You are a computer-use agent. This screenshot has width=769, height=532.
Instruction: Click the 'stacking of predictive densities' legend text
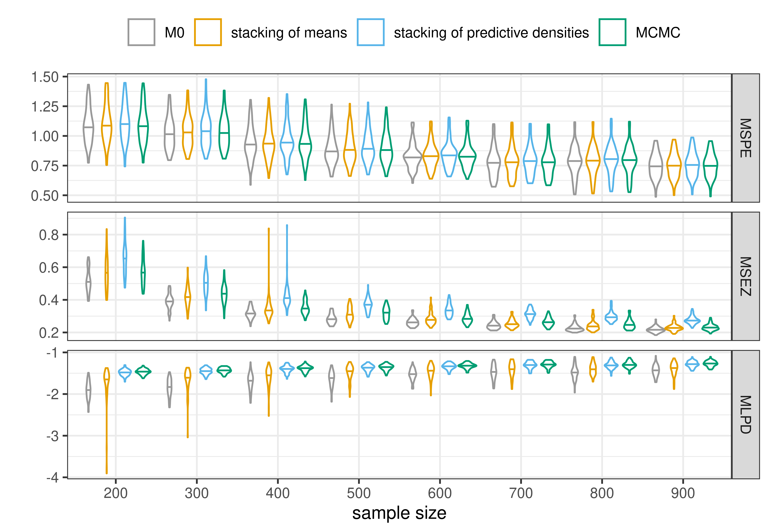(491, 33)
